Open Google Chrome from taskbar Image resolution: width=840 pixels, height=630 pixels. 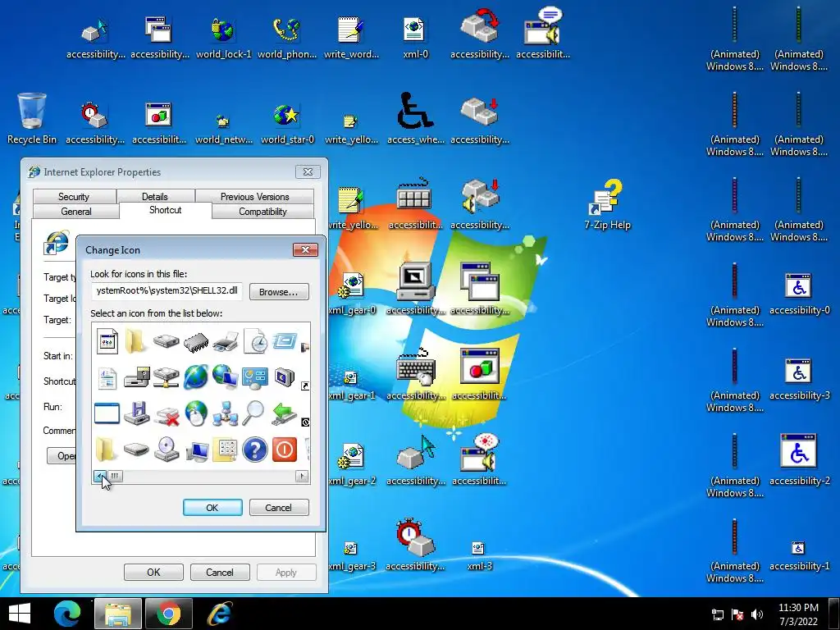click(168, 614)
